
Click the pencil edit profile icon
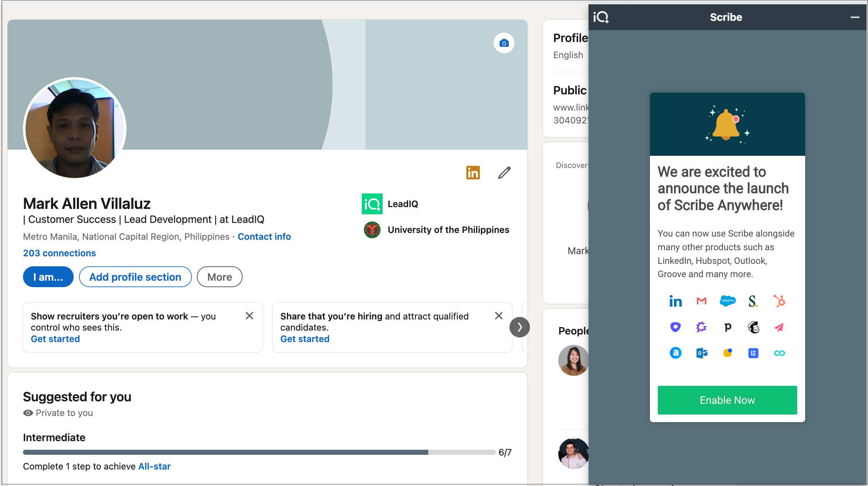pos(504,173)
